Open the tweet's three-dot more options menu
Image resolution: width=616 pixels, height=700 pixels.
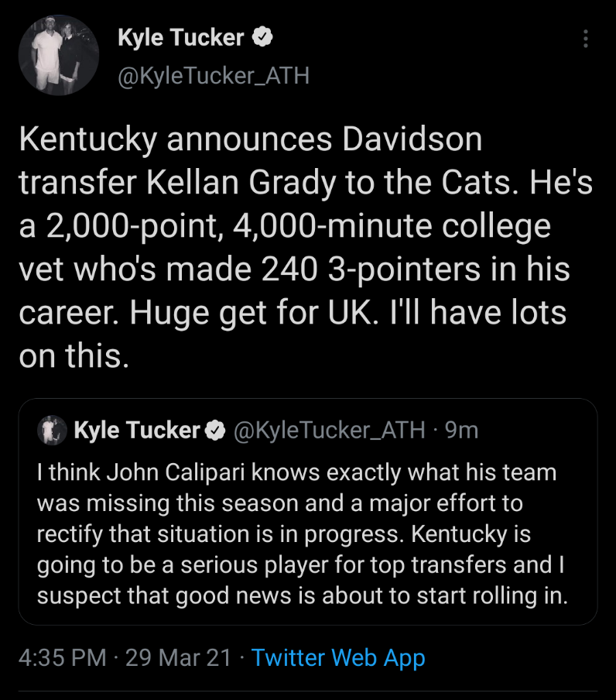click(x=586, y=39)
